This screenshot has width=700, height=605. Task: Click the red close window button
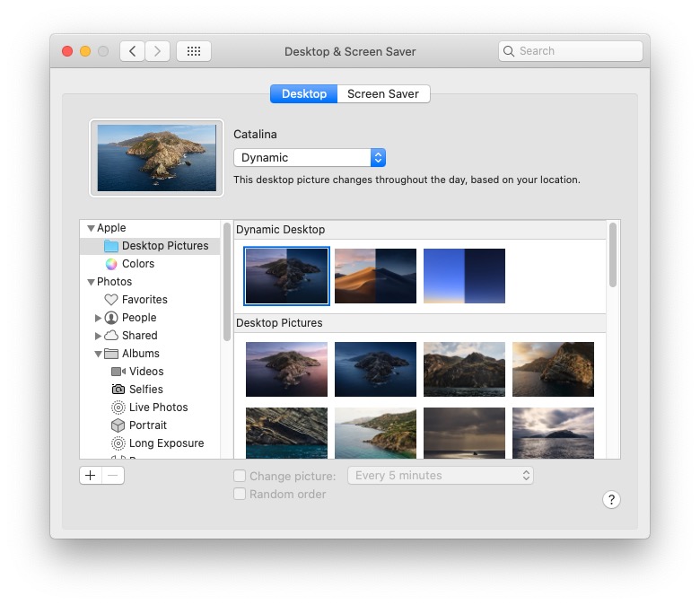click(67, 51)
